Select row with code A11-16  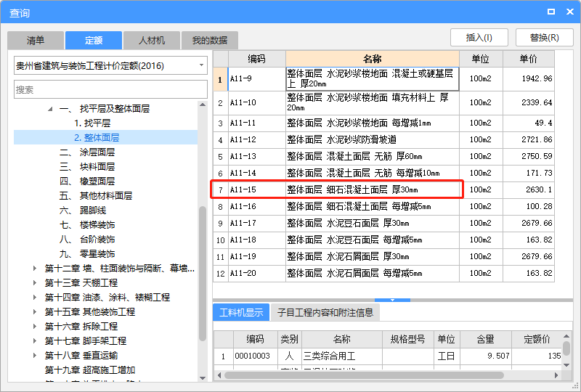384,206
